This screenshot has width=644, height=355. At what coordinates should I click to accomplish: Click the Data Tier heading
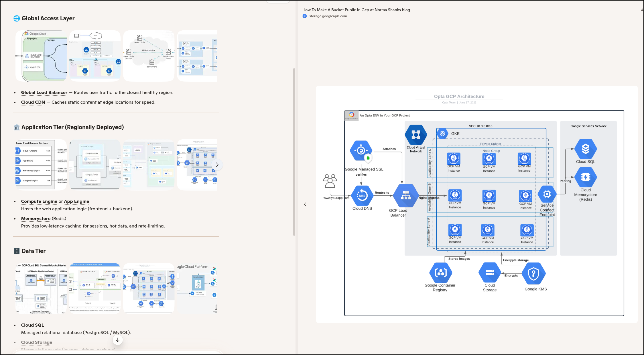tap(34, 251)
